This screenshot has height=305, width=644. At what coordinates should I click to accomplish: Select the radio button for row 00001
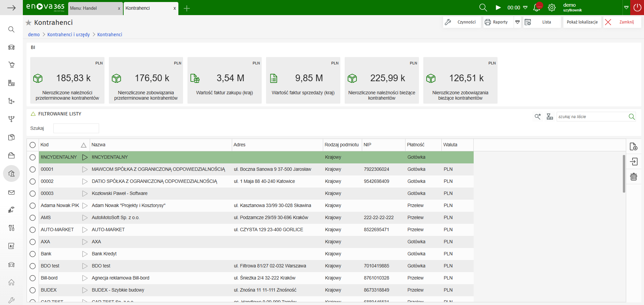coord(33,169)
